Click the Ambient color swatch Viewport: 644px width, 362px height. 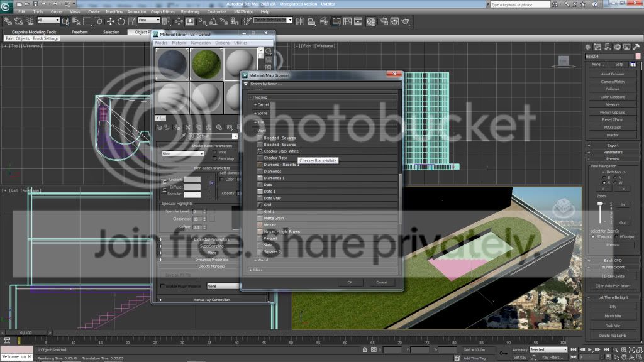tap(192, 180)
